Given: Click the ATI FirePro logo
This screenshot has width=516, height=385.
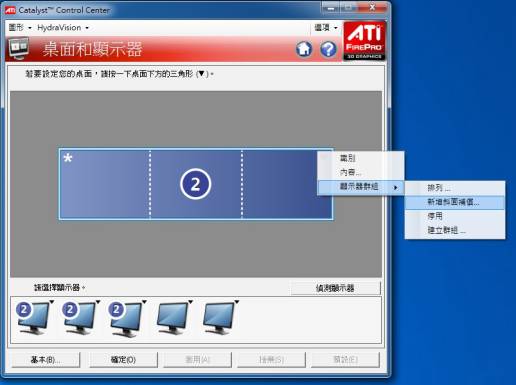Looking at the screenshot, I should 364,41.
